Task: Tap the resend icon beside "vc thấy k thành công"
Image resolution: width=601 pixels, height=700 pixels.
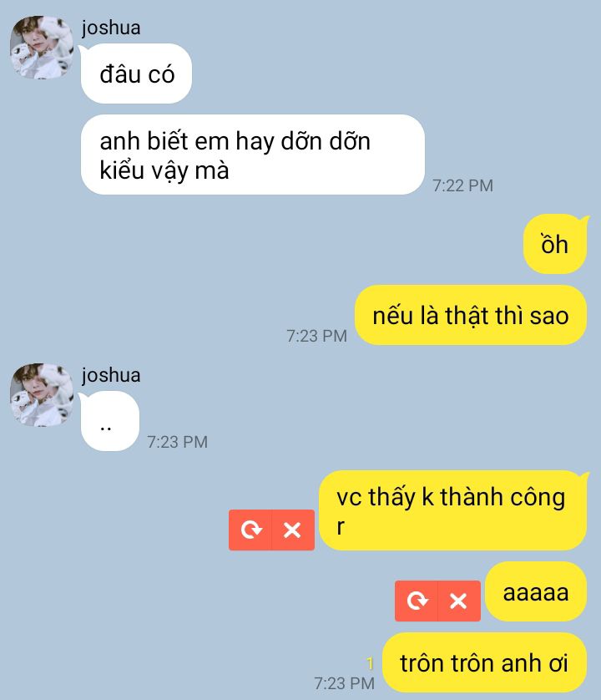Action: (x=250, y=530)
